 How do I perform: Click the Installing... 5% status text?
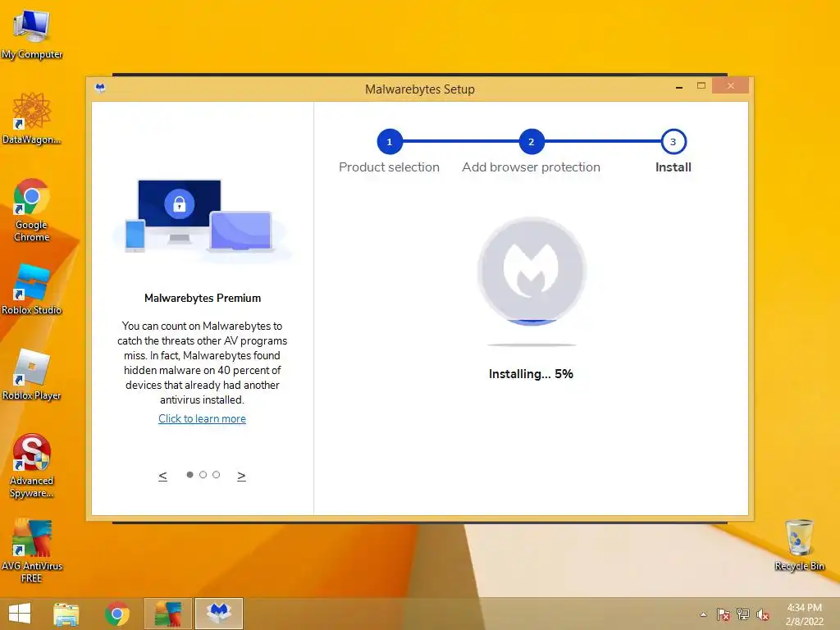(x=531, y=374)
